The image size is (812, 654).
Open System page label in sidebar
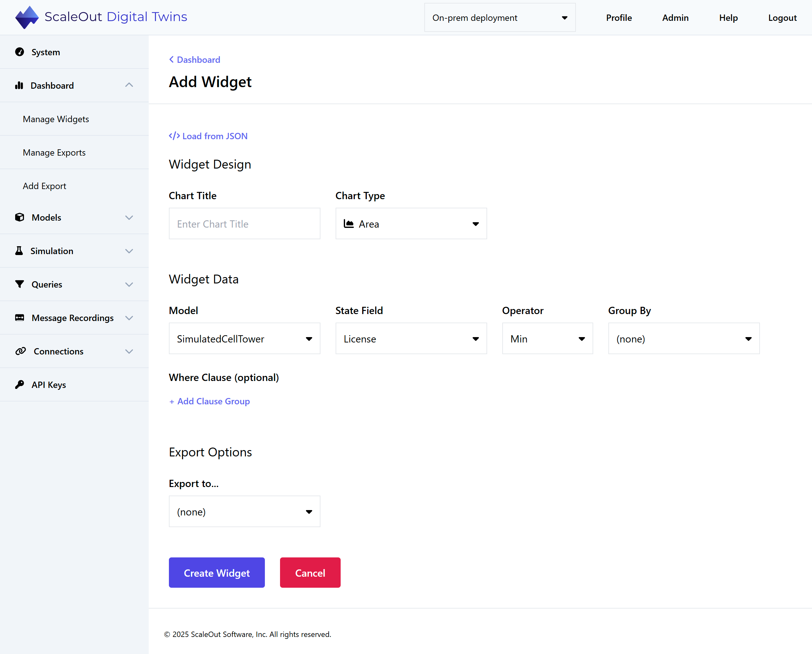pyautogui.click(x=45, y=52)
